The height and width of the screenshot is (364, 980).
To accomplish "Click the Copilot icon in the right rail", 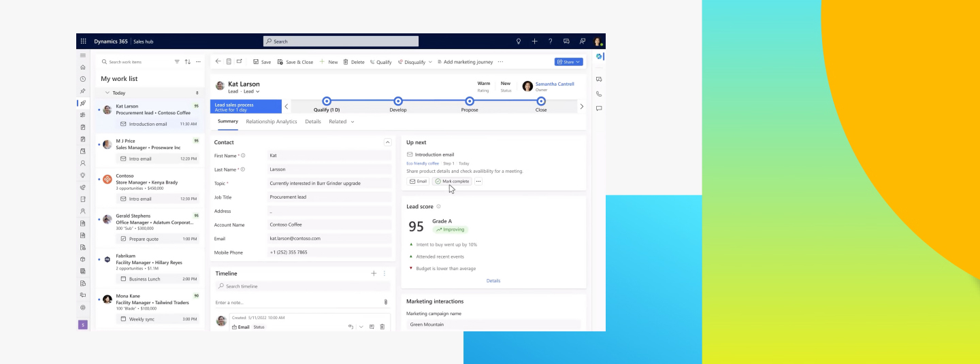I will (x=599, y=56).
